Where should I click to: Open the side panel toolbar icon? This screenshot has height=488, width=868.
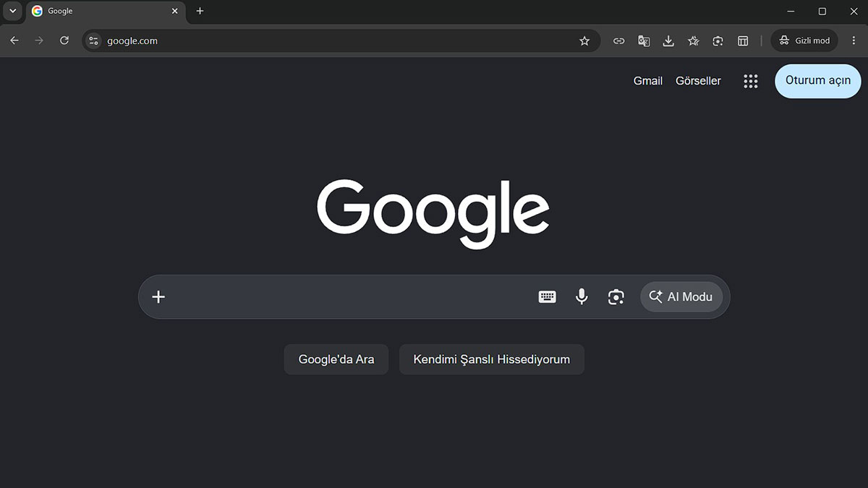(x=743, y=41)
